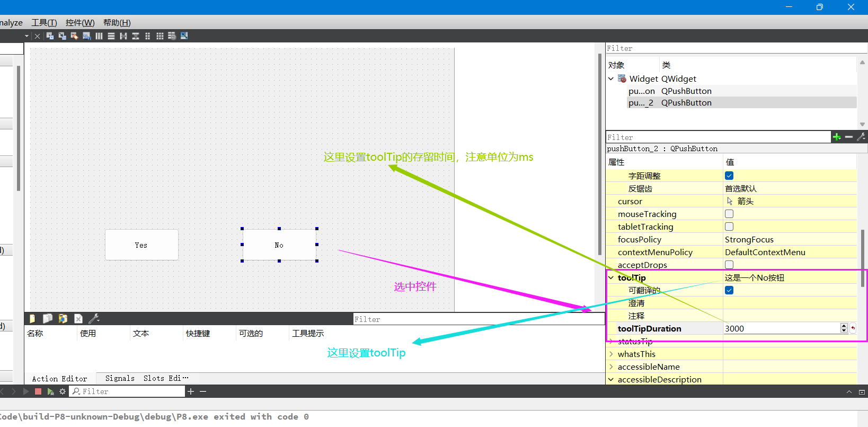
Task: Zoom in output pane with plus
Action: click(191, 391)
